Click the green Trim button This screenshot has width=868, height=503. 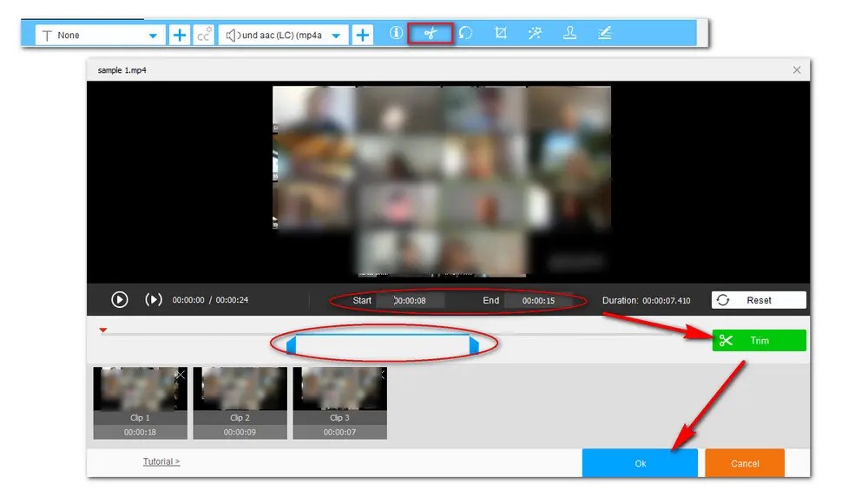pos(759,340)
